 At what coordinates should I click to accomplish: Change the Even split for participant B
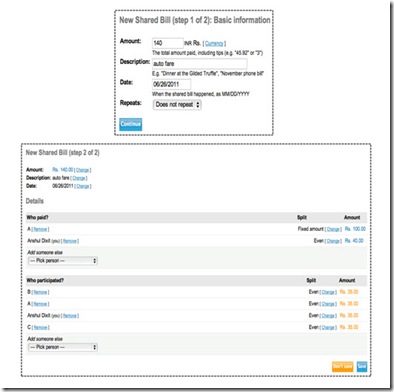[x=328, y=292]
